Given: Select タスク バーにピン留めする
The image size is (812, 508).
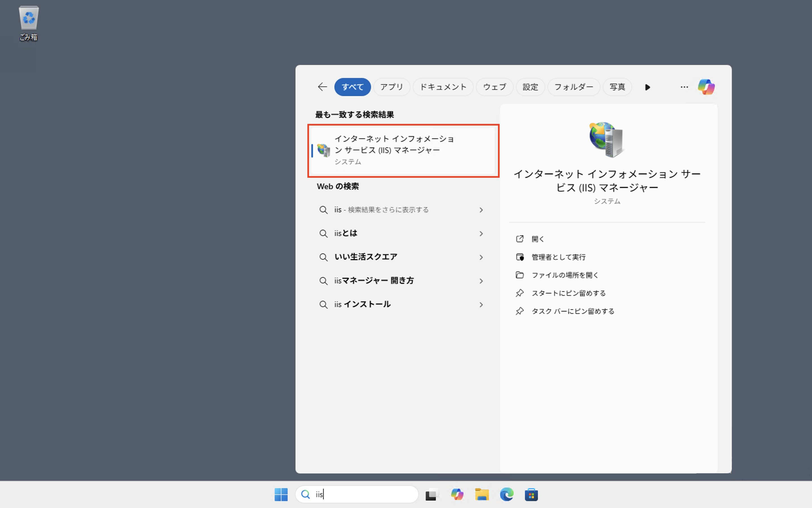Looking at the screenshot, I should pos(573,311).
